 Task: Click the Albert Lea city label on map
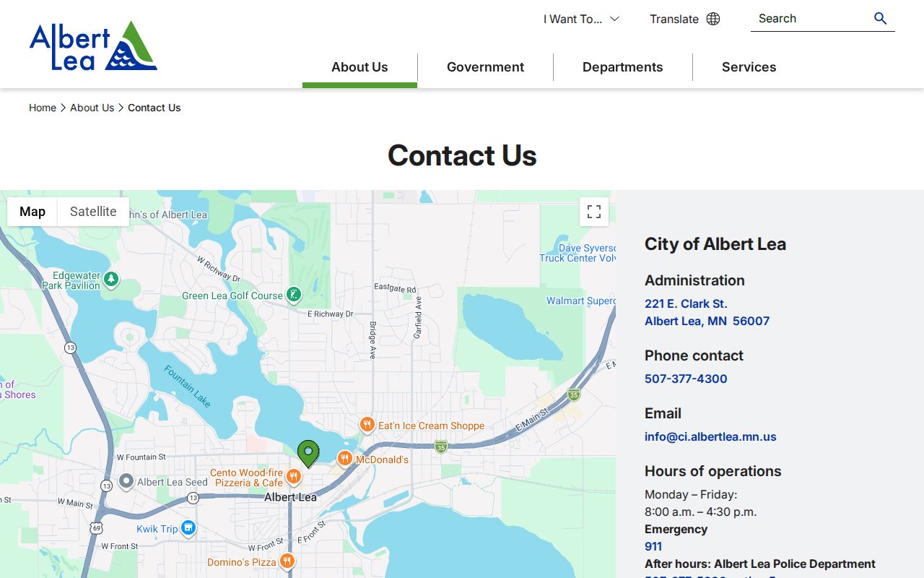click(x=290, y=497)
